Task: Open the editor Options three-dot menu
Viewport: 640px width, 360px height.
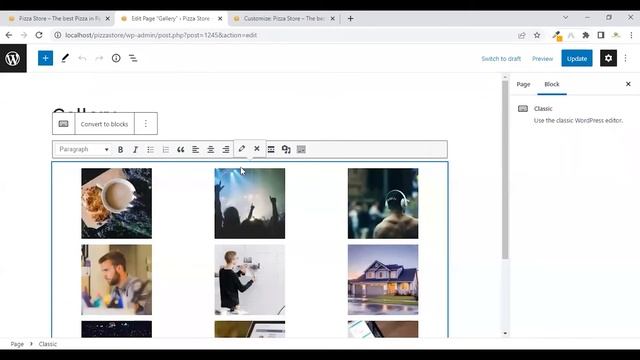Action: 625,58
